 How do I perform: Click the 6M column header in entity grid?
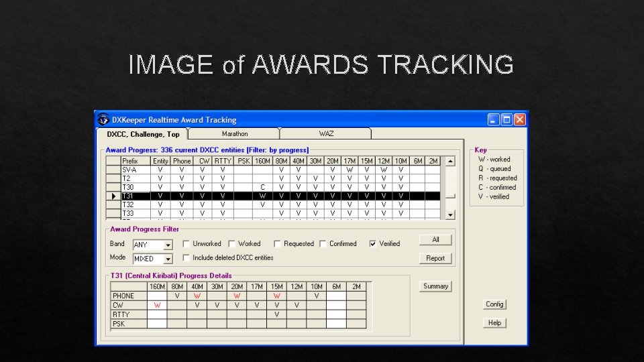pos(418,161)
